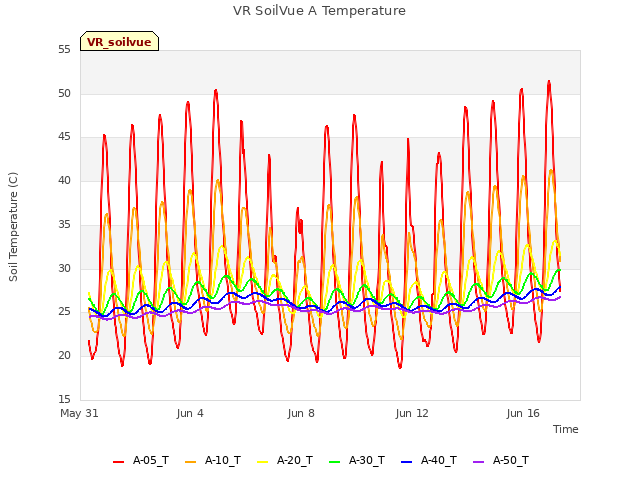Toggle the A-40_T legend entry
Image resolution: width=640 pixels, height=480 pixels.
tap(429, 460)
